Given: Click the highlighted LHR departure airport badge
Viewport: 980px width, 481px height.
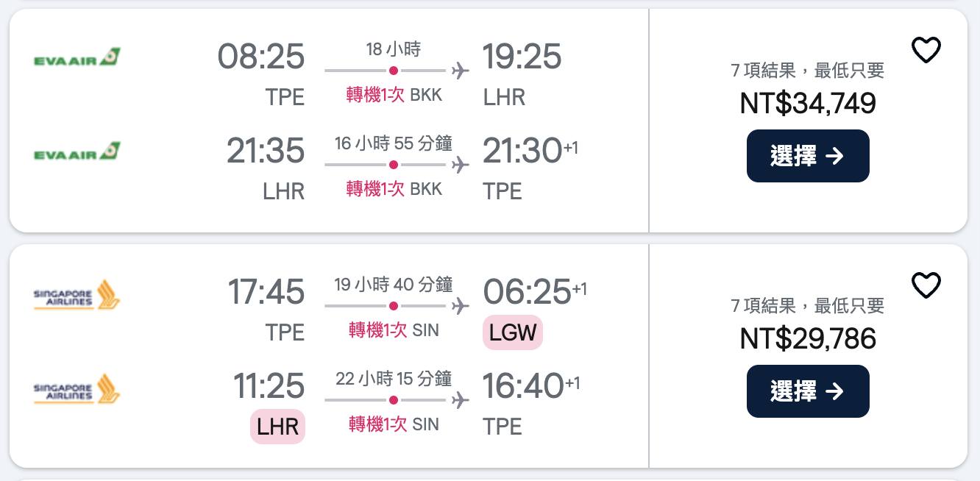Looking at the screenshot, I should [277, 427].
